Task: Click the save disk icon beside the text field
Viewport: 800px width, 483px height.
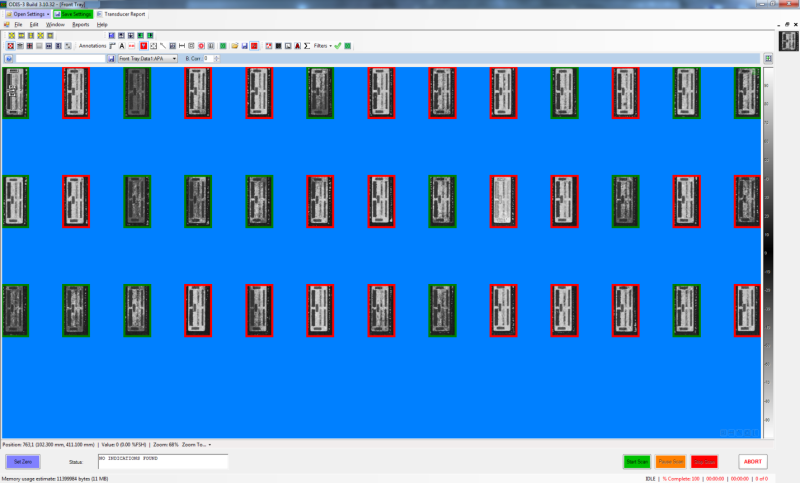Action: (111, 59)
